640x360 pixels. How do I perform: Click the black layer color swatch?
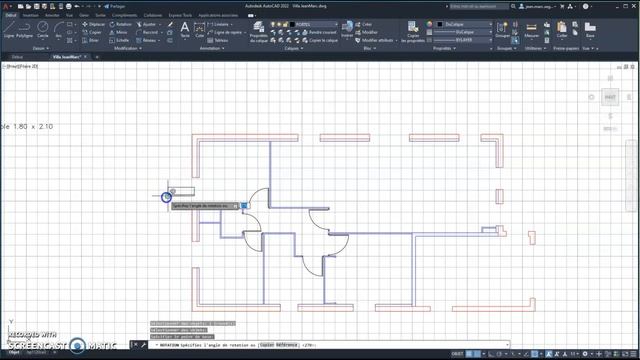coord(292,24)
